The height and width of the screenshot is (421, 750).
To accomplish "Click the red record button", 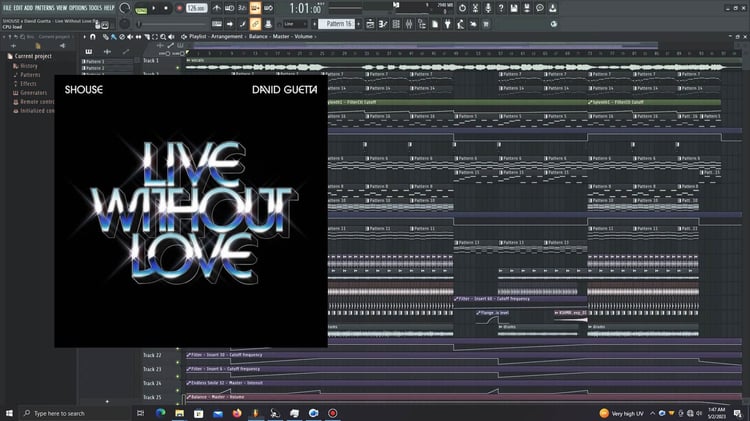I will click(x=179, y=8).
